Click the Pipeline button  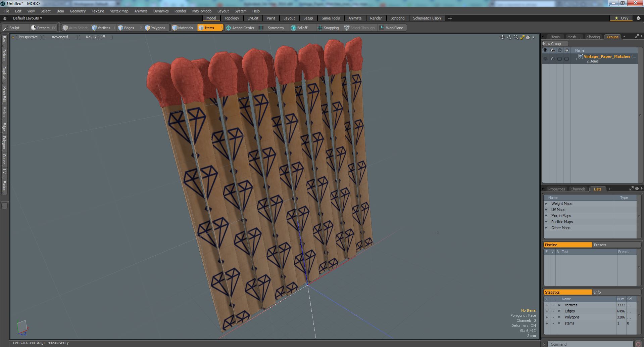point(567,245)
